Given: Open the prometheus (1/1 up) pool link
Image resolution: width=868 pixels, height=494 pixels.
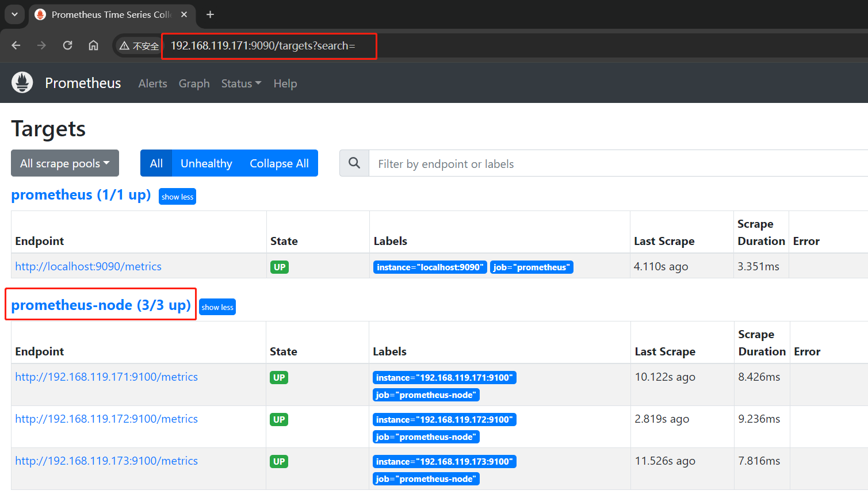Looking at the screenshot, I should (81, 195).
